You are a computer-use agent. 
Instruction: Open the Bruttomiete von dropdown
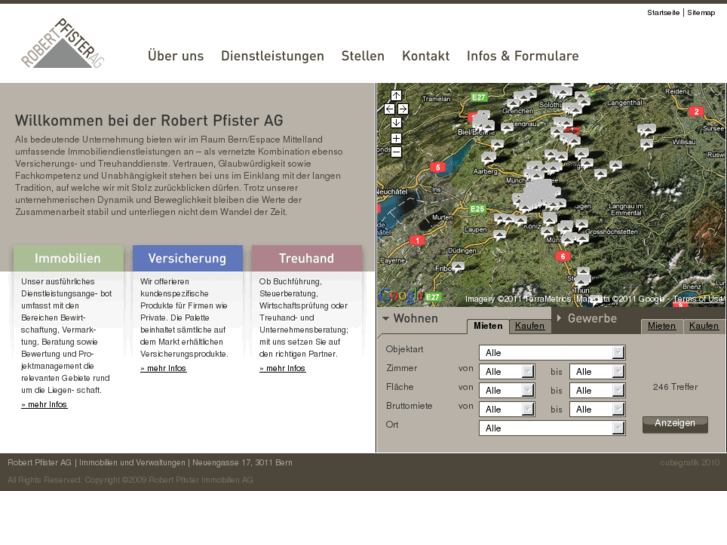(507, 409)
